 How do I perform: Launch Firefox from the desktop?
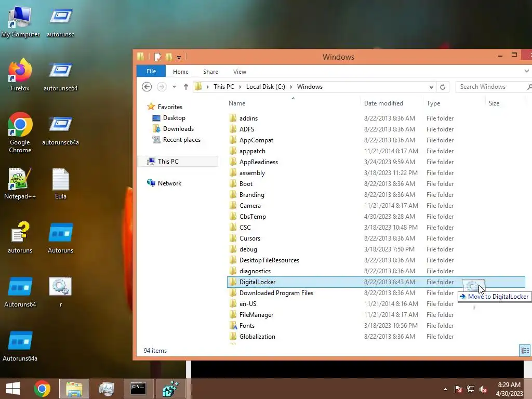click(x=20, y=75)
